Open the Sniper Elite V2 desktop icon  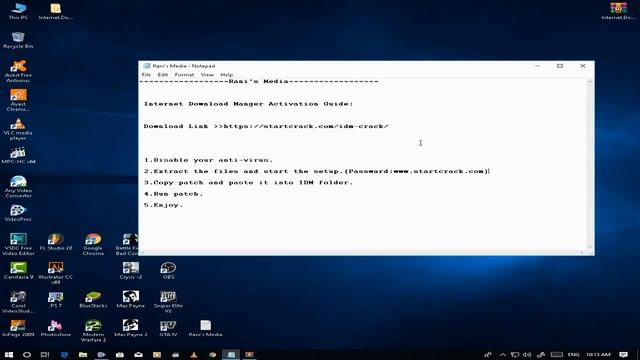pyautogui.click(x=168, y=302)
